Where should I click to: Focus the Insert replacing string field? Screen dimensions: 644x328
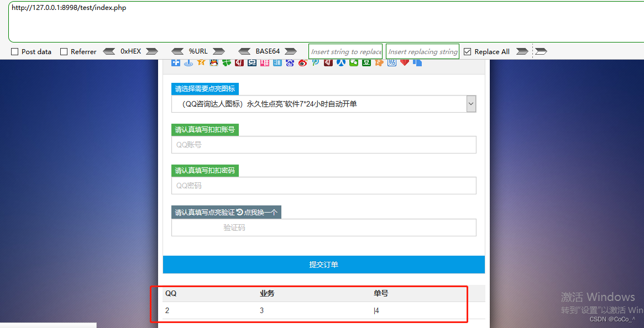click(422, 51)
